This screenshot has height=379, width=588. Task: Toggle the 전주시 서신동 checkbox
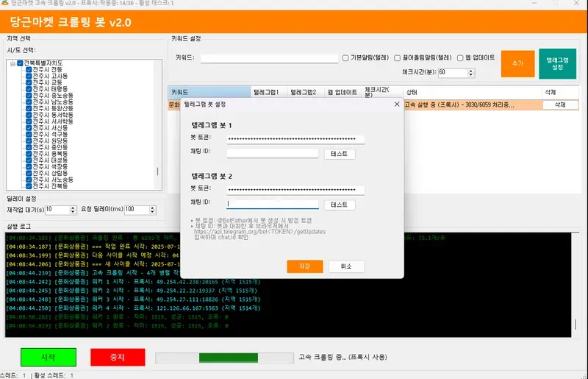click(29, 128)
